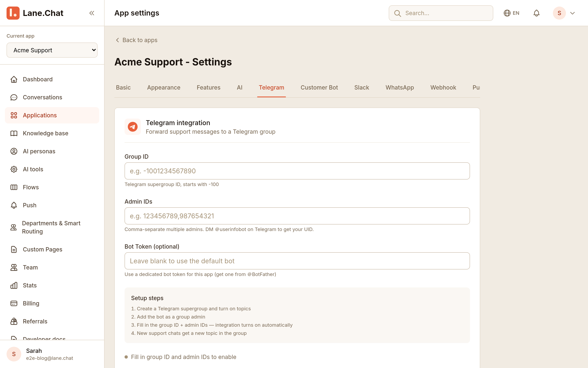Click the Stats bar chart icon
This screenshot has width=588, height=368.
pyautogui.click(x=14, y=285)
